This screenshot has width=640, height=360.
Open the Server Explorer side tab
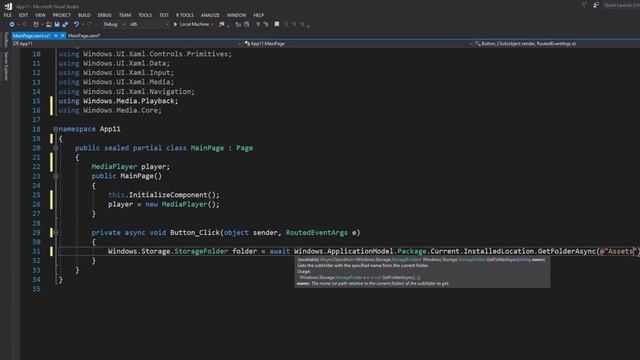[x=6, y=66]
